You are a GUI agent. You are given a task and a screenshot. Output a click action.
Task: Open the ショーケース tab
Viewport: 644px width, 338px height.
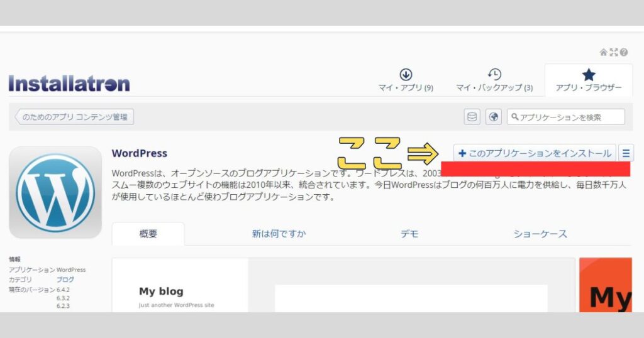click(540, 234)
